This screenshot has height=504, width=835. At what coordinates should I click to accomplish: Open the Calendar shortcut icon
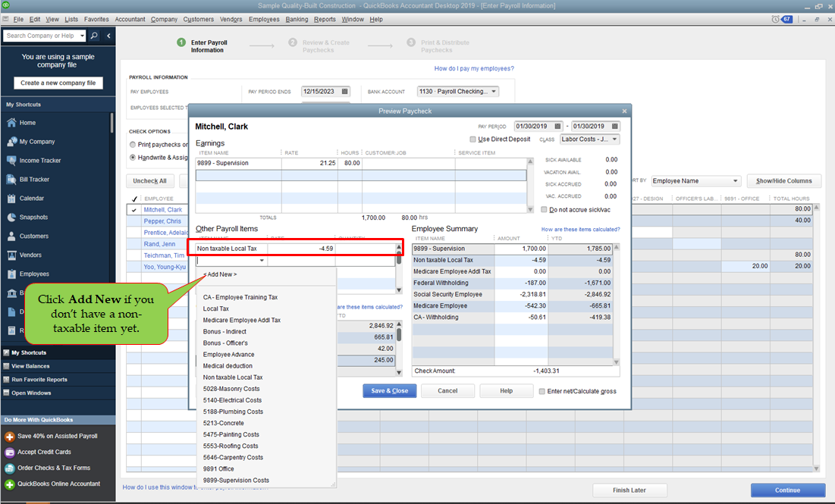click(11, 198)
